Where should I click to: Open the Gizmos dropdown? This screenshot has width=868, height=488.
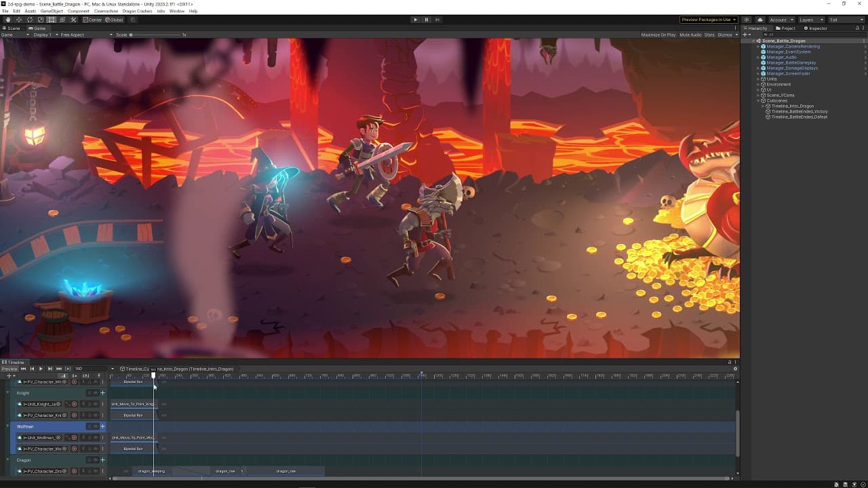point(728,35)
